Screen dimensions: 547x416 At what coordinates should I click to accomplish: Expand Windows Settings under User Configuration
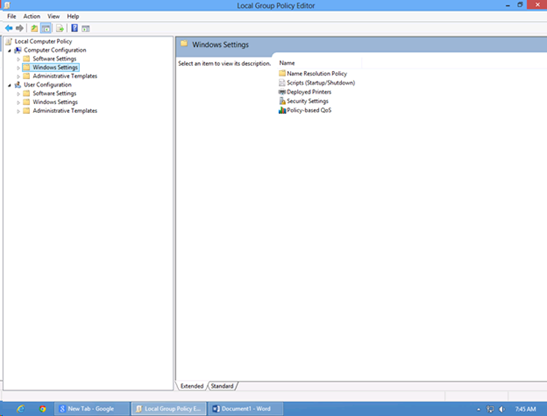[18, 103]
